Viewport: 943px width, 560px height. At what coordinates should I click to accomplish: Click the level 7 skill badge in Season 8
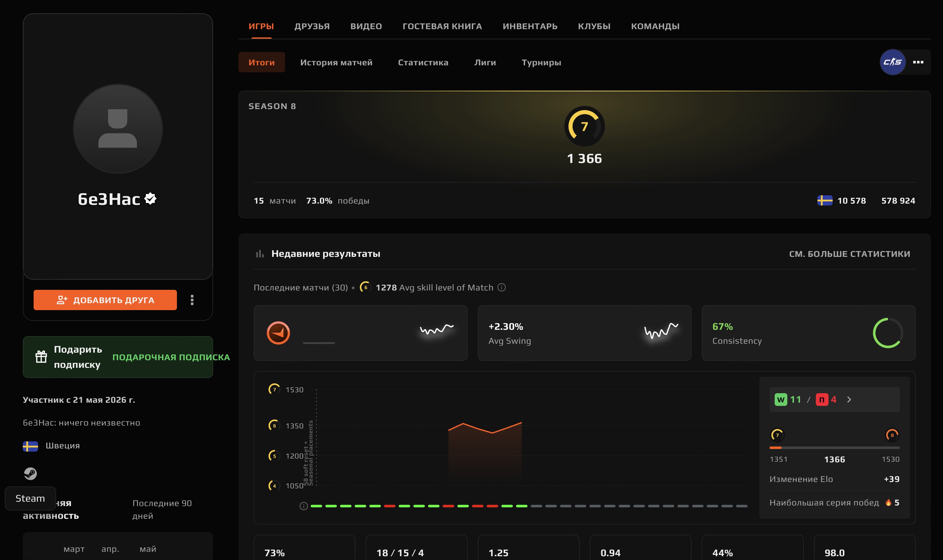(x=584, y=126)
